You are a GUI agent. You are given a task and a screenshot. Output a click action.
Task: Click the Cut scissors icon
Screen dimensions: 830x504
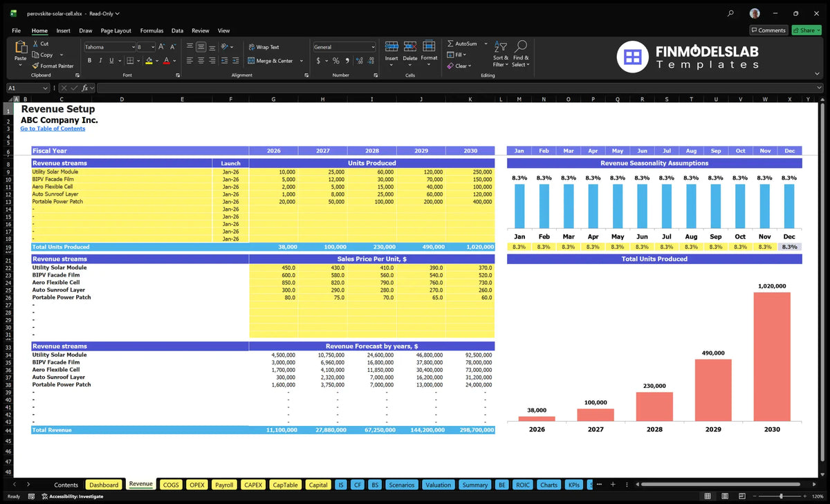pos(35,44)
